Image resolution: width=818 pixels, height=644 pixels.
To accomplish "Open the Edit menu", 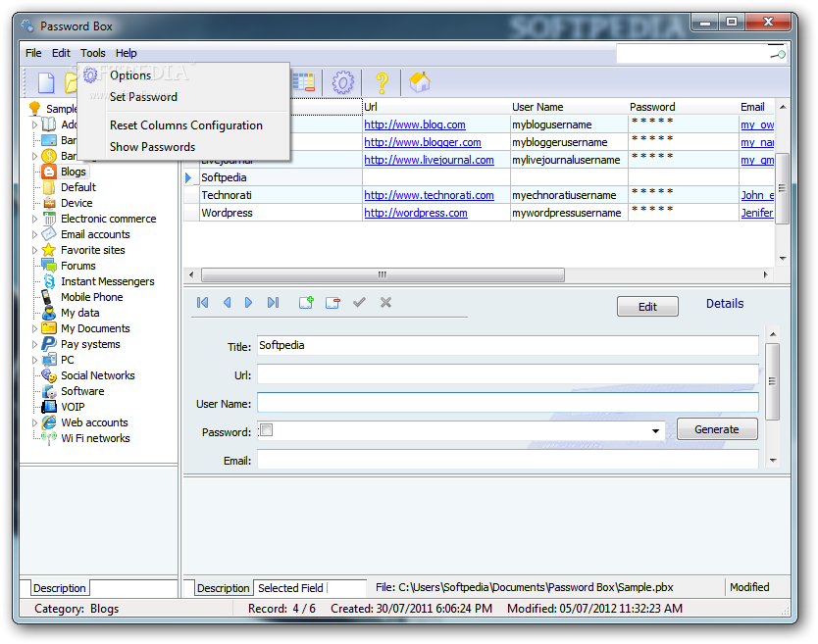I will pyautogui.click(x=61, y=53).
